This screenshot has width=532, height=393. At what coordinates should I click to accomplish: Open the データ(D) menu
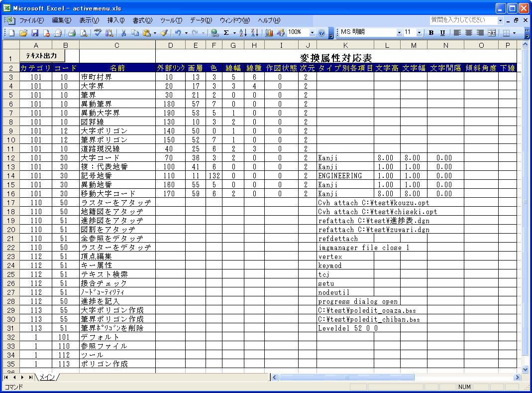(201, 20)
